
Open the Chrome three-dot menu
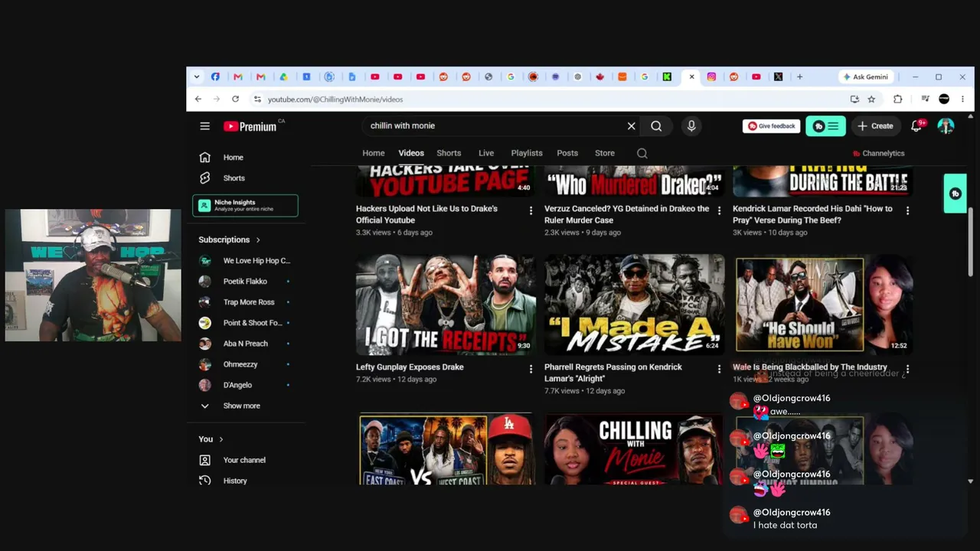[x=962, y=99]
